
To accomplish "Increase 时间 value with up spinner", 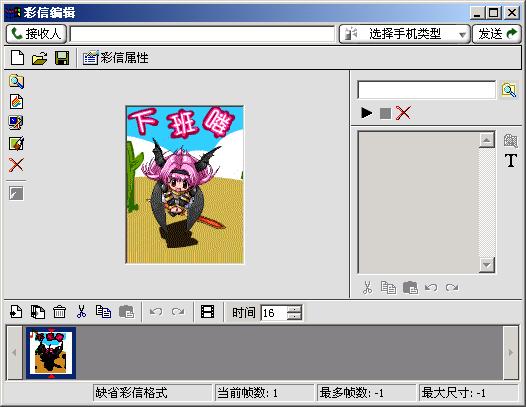I will click(295, 309).
